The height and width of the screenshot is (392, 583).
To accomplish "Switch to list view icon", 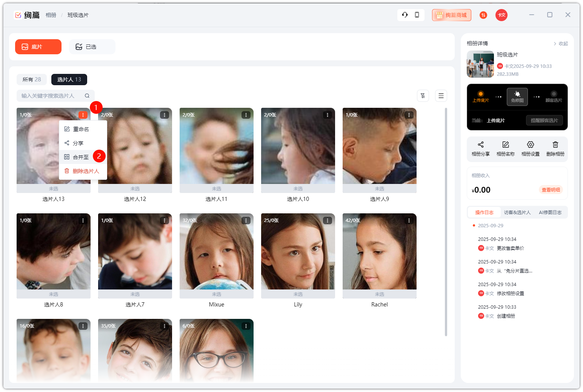I will (x=441, y=96).
